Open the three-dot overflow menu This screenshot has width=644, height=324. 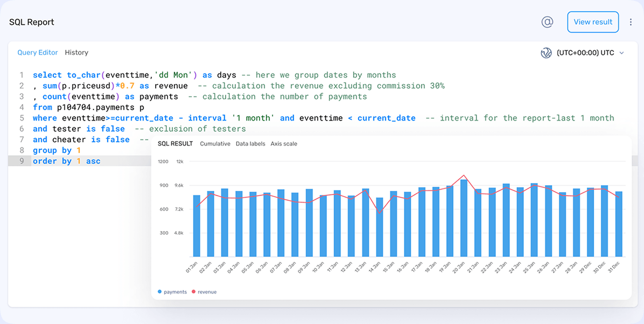[x=631, y=21]
